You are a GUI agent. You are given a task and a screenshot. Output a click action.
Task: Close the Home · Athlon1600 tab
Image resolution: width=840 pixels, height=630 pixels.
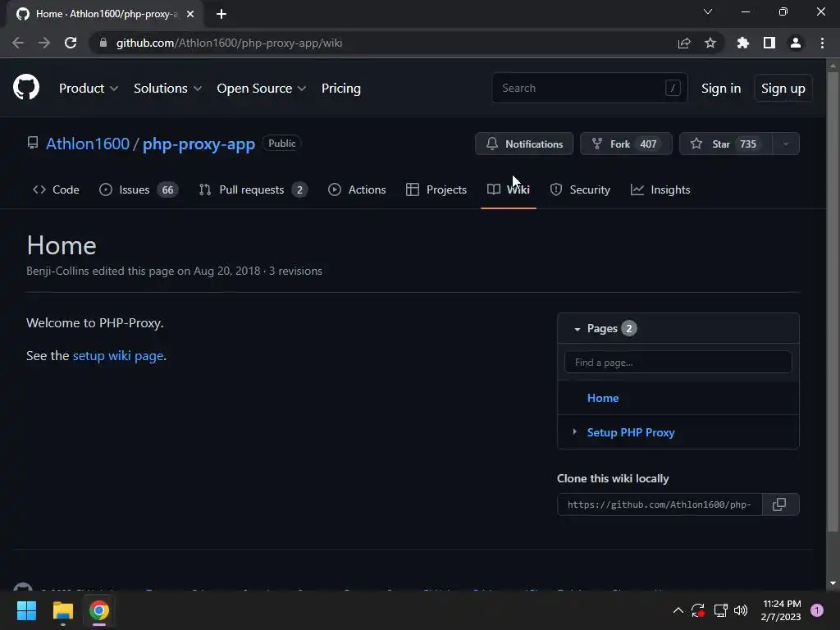190,14
